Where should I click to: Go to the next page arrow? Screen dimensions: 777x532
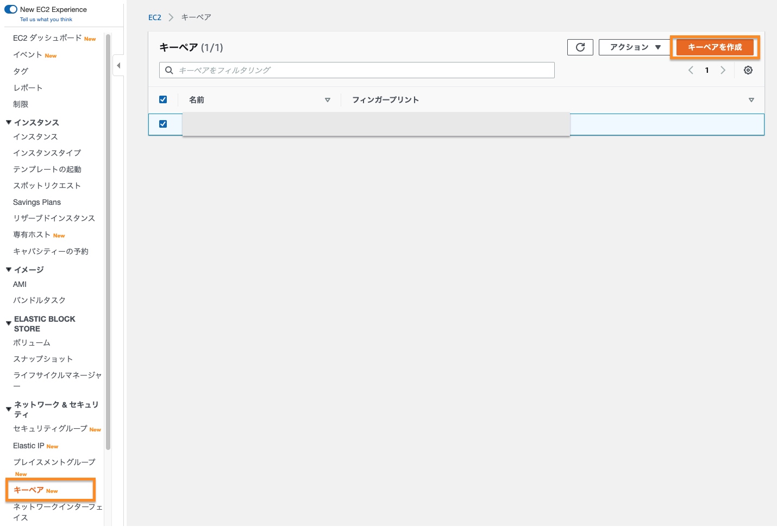point(723,70)
